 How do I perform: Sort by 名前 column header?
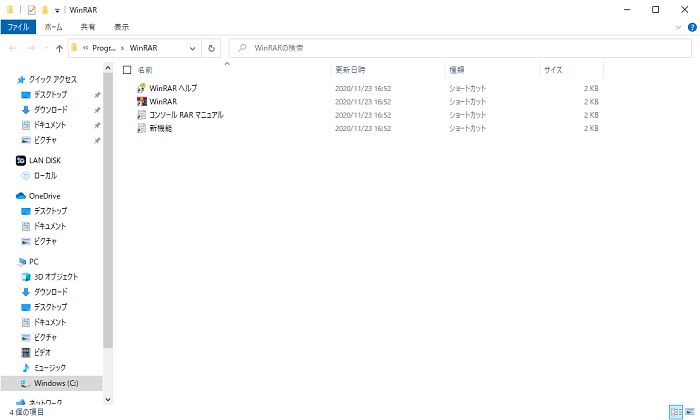145,70
